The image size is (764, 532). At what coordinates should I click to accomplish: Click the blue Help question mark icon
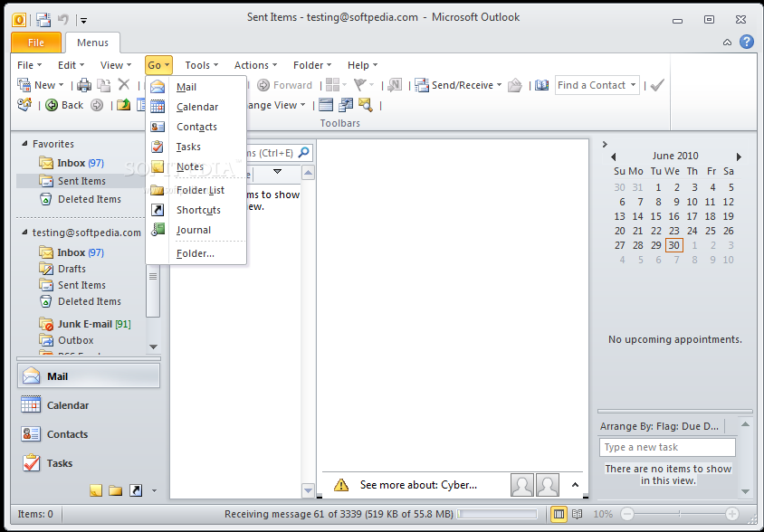click(x=747, y=42)
